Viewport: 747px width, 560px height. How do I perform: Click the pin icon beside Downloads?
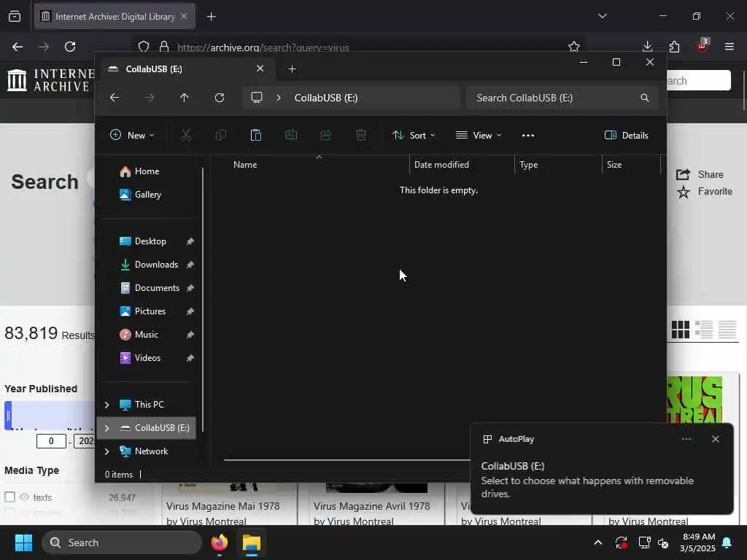[x=190, y=265]
